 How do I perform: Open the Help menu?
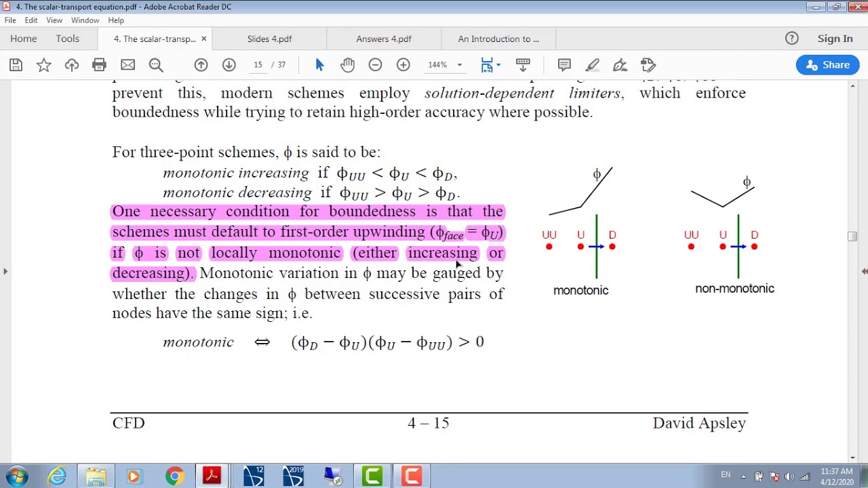(x=116, y=20)
